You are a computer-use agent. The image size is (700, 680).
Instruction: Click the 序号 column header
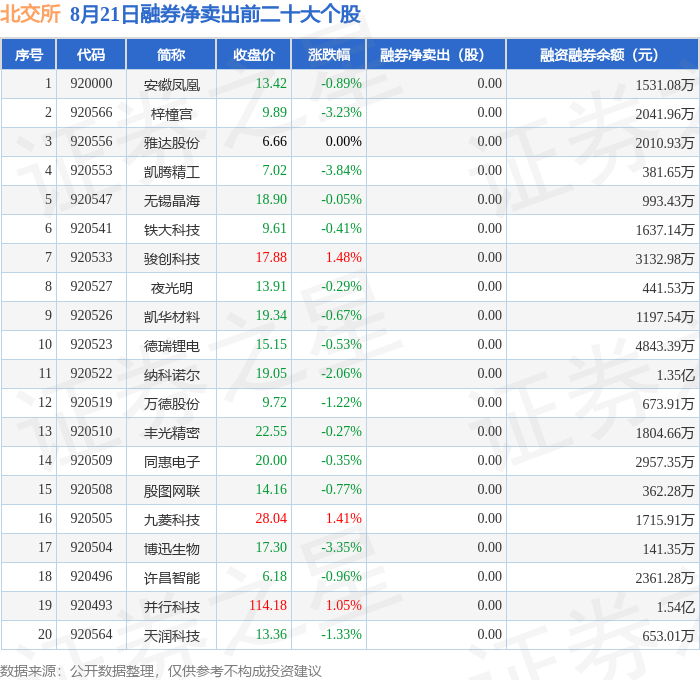tap(29, 54)
